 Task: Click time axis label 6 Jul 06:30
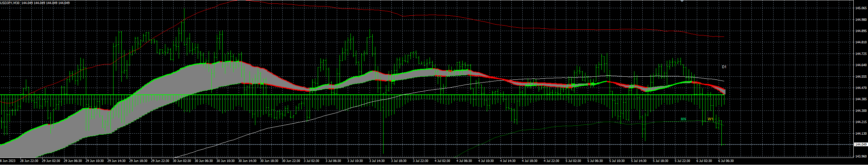(x=726, y=161)
